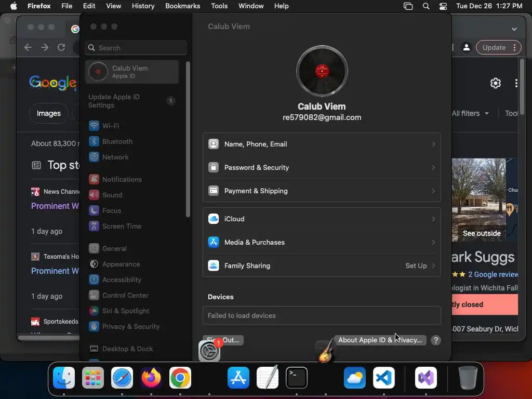Open Media & Purchases row

pos(322,243)
